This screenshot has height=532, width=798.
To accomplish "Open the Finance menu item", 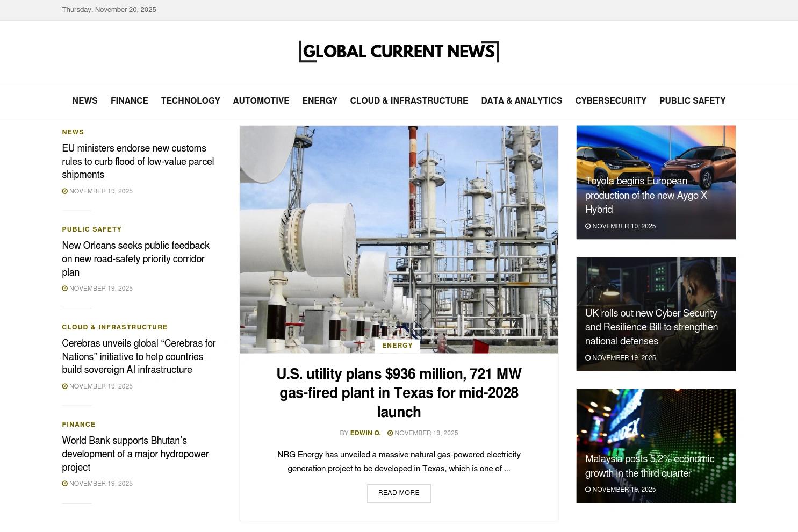I will (130, 101).
